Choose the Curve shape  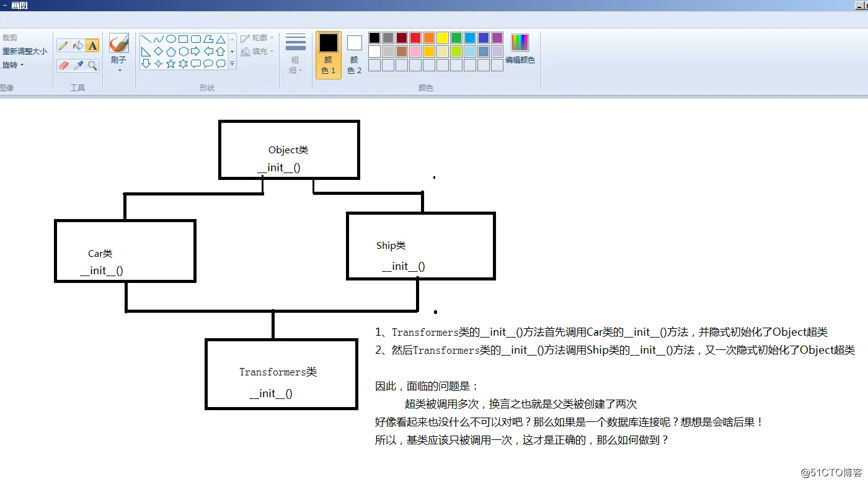tap(159, 39)
